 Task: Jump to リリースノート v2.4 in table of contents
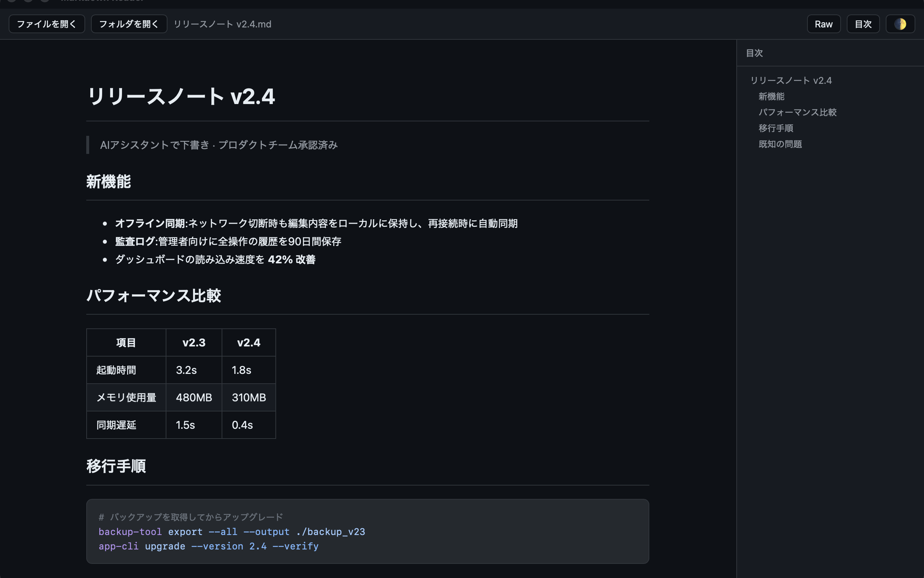tap(791, 80)
